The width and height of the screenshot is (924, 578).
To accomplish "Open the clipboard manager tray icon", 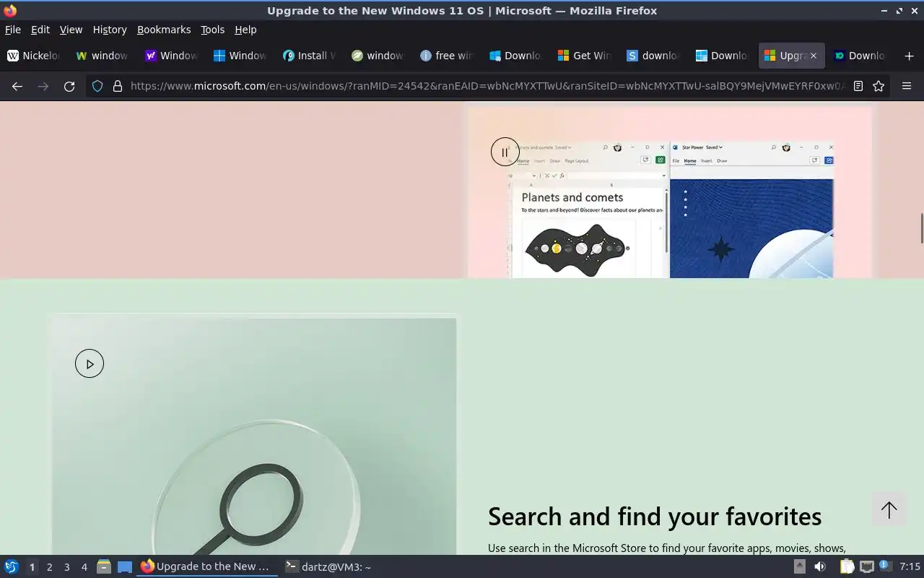I will pyautogui.click(x=847, y=566).
